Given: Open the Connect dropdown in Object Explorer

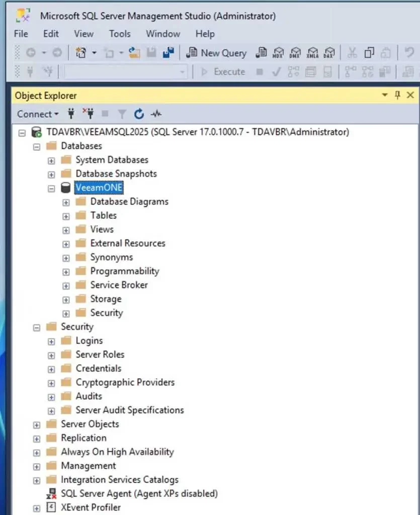Looking at the screenshot, I should click(x=38, y=114).
